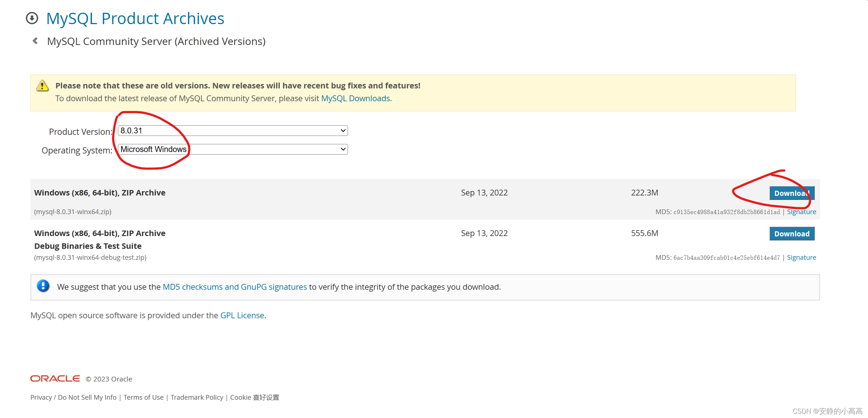Open the GPL License link
Image resolution: width=868 pixels, height=418 pixels.
point(242,315)
